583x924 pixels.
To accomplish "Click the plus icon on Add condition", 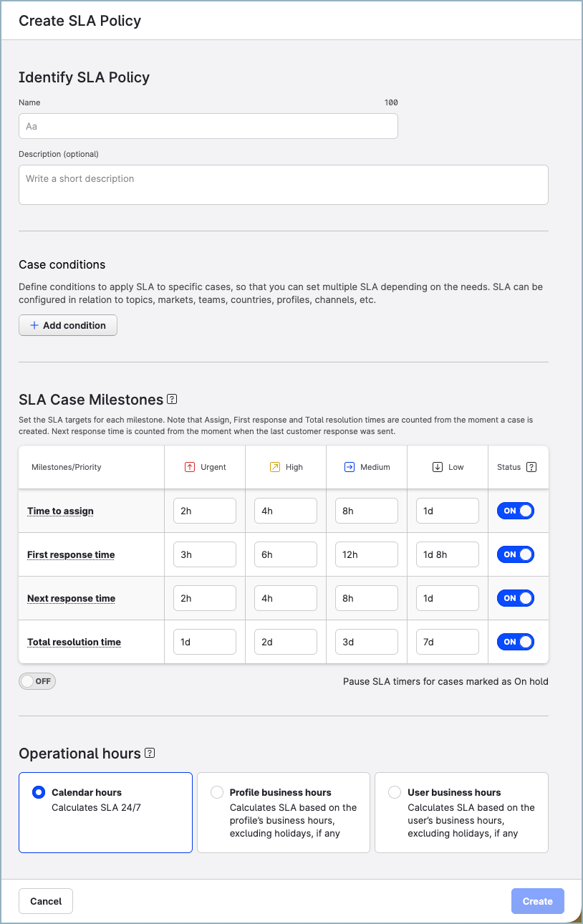I will 34,324.
